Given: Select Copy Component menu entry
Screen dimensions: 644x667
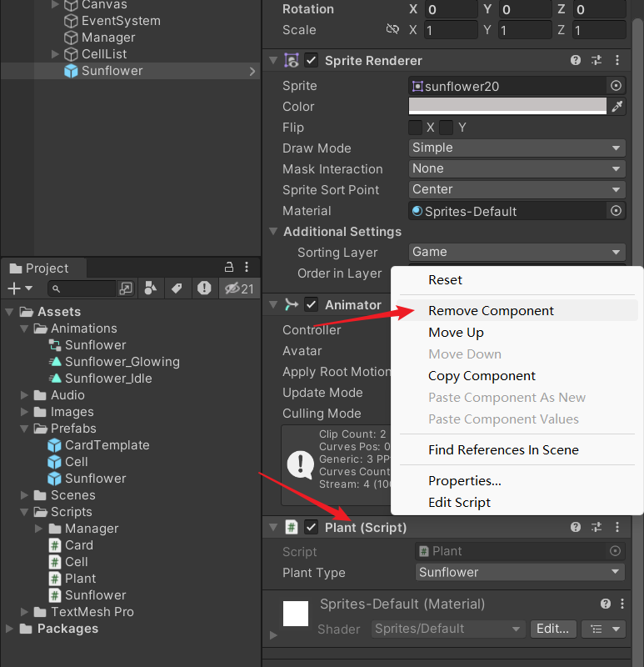Looking at the screenshot, I should point(482,376).
